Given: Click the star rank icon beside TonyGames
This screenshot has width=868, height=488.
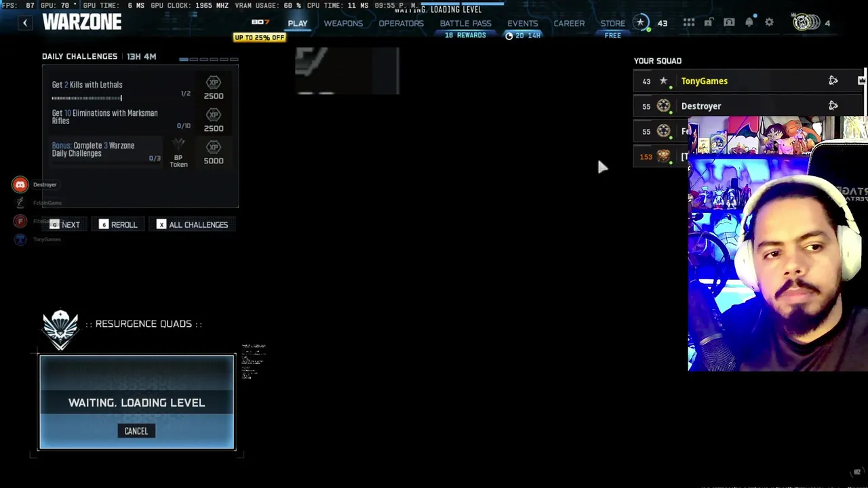Looking at the screenshot, I should (664, 81).
